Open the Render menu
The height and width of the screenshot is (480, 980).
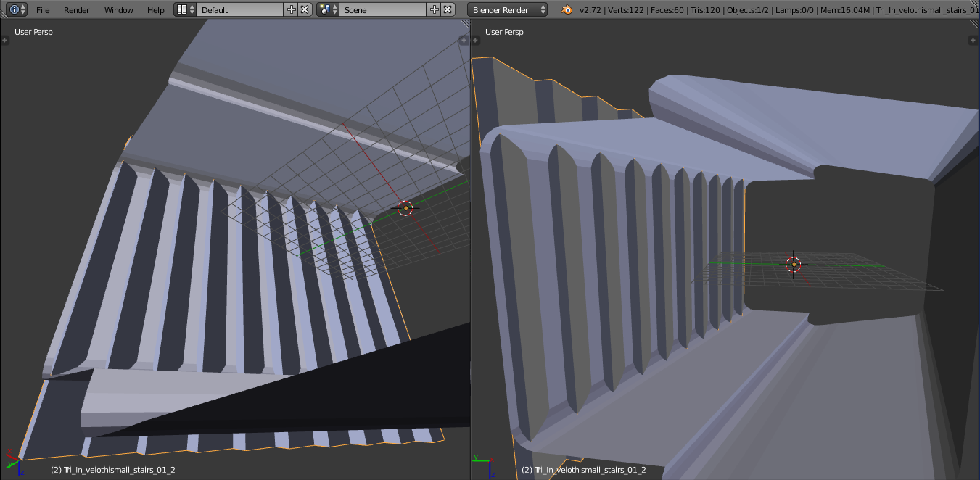click(x=77, y=10)
